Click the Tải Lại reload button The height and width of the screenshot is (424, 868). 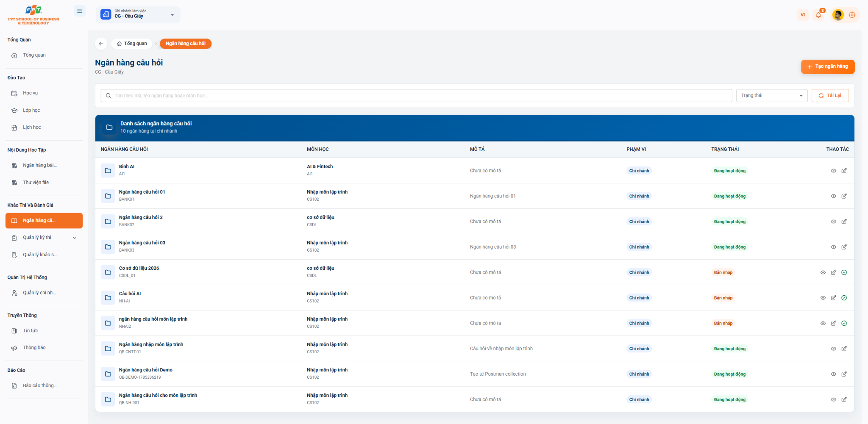[x=830, y=95]
